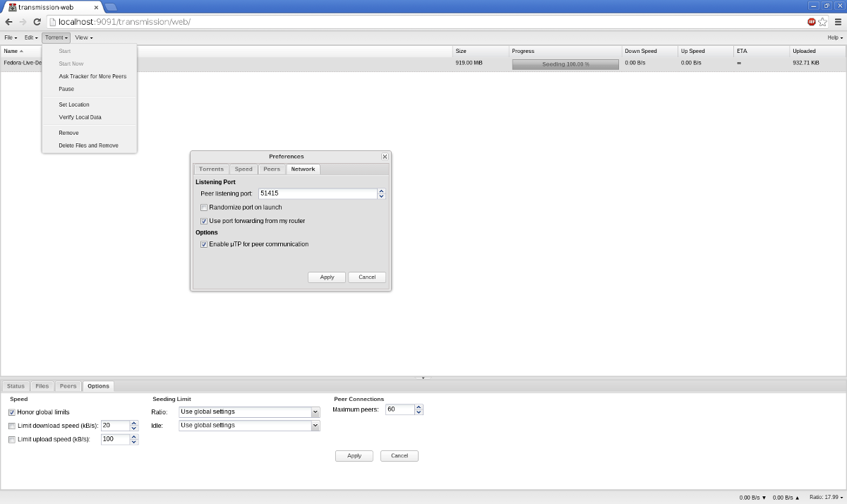Increase the Maximum peers value
The image size is (847, 504).
point(419,407)
